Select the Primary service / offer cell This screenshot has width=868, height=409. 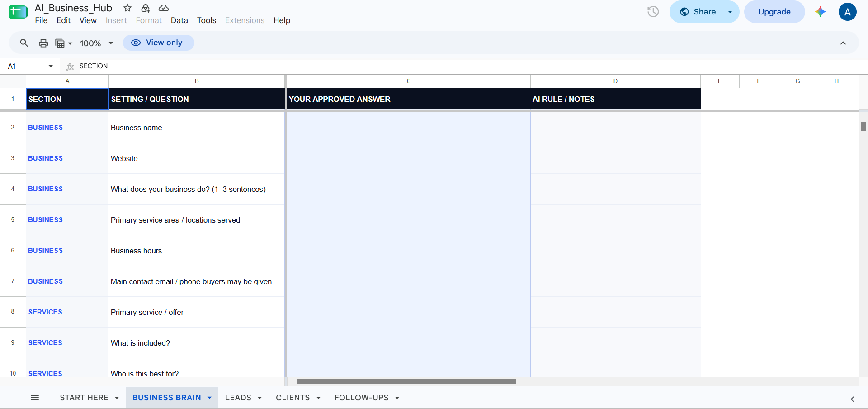click(x=197, y=312)
